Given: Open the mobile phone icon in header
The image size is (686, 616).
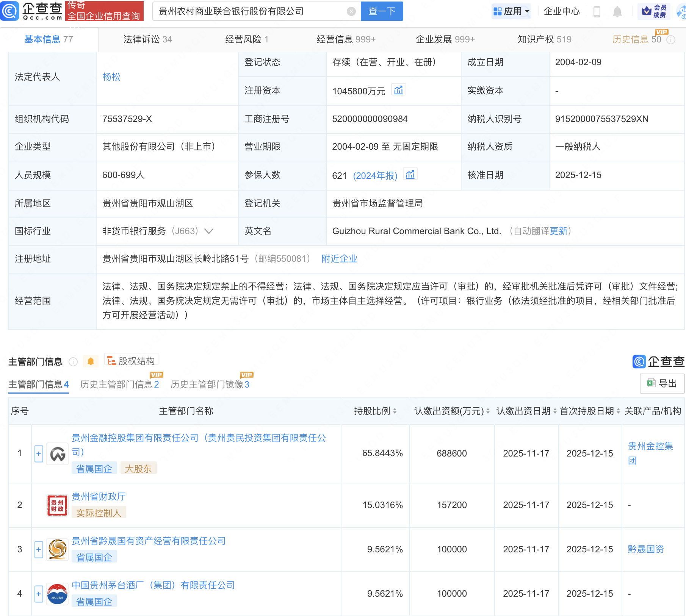Looking at the screenshot, I should [x=597, y=12].
